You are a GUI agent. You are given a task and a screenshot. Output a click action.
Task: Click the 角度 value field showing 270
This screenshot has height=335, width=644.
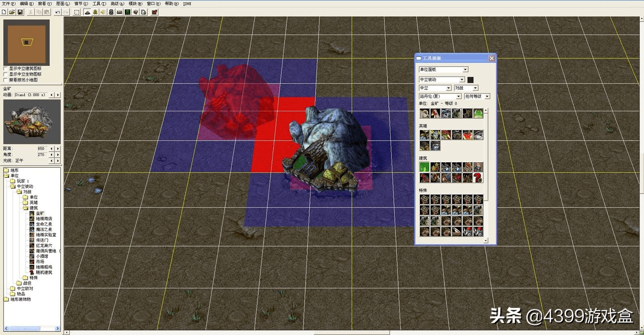point(41,155)
